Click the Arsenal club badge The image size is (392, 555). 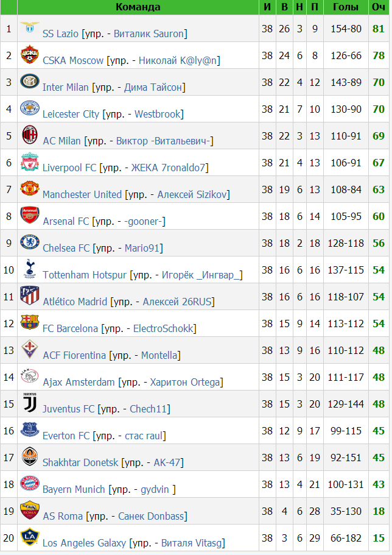(30, 215)
